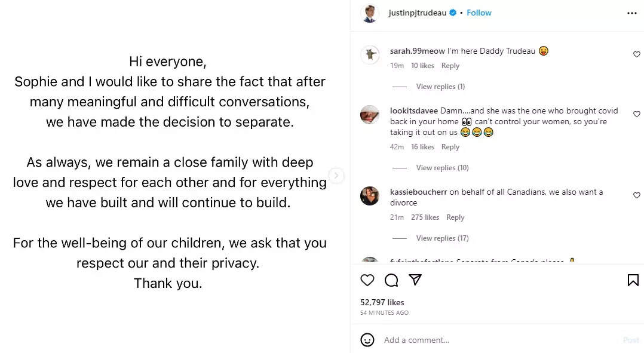Reply to kassieboucherr's comment
644x353 pixels.
[x=455, y=217]
